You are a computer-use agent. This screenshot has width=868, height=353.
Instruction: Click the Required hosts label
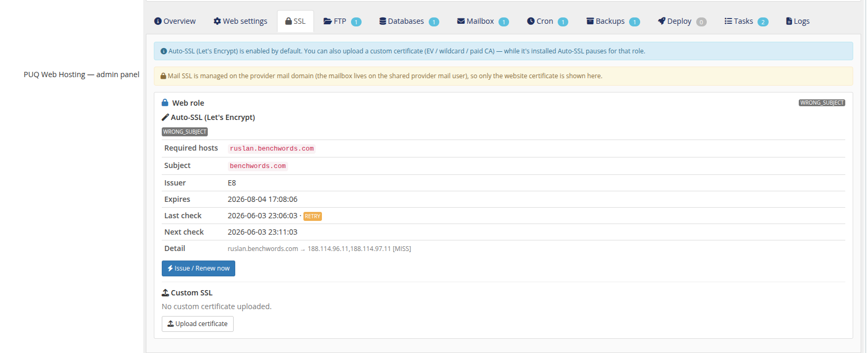191,148
